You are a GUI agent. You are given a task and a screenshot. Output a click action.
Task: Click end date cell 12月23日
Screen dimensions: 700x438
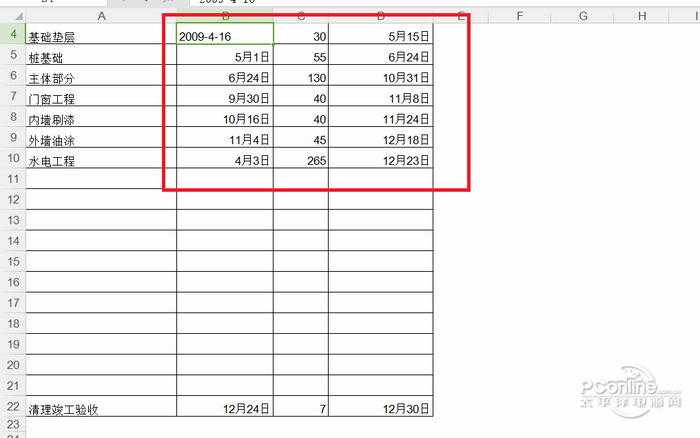point(381,158)
